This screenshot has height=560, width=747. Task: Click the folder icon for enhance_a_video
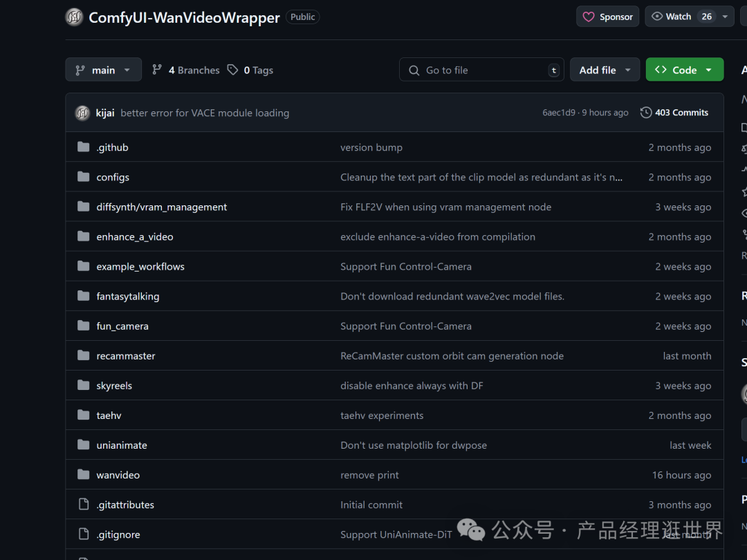pyautogui.click(x=84, y=236)
